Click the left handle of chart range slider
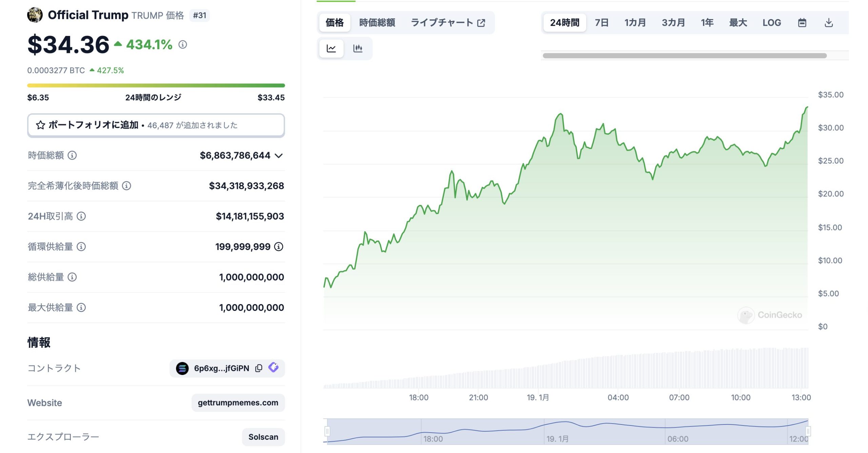 tap(327, 431)
